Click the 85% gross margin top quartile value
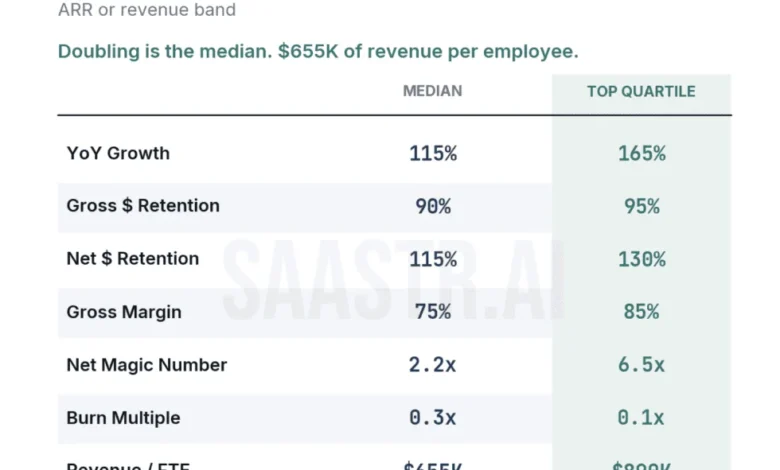This screenshot has width=780, height=470. tap(642, 312)
